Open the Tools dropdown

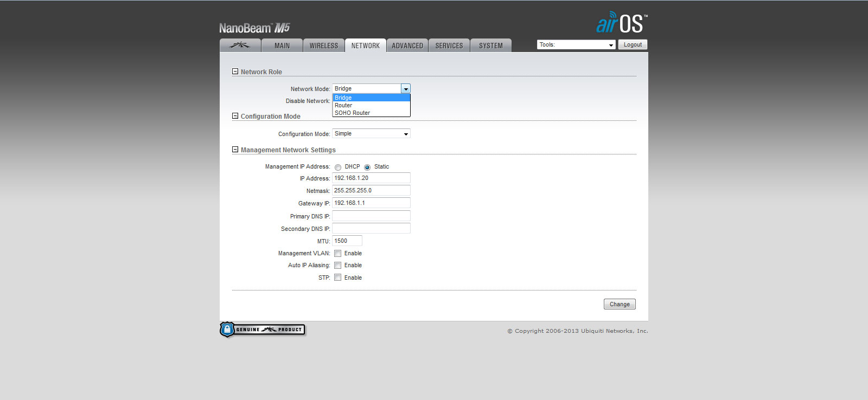(x=576, y=45)
